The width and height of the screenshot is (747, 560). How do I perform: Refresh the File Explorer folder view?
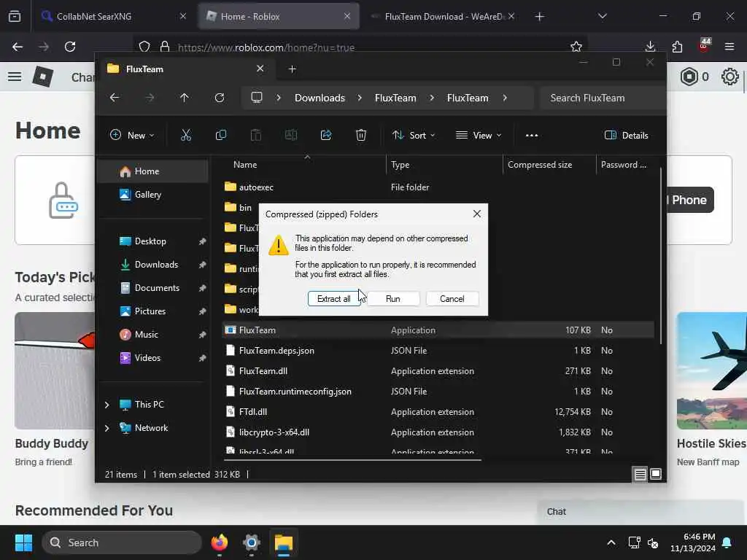coord(220,98)
